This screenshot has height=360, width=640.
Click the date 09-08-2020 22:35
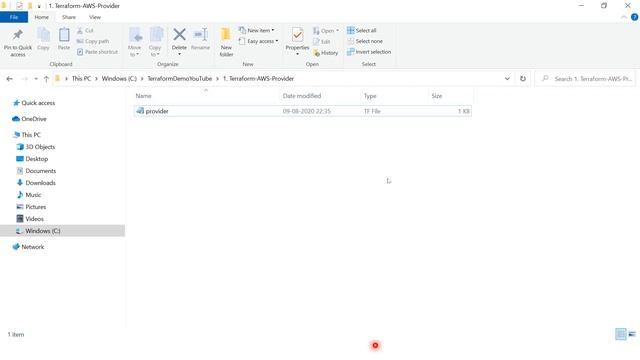[307, 111]
